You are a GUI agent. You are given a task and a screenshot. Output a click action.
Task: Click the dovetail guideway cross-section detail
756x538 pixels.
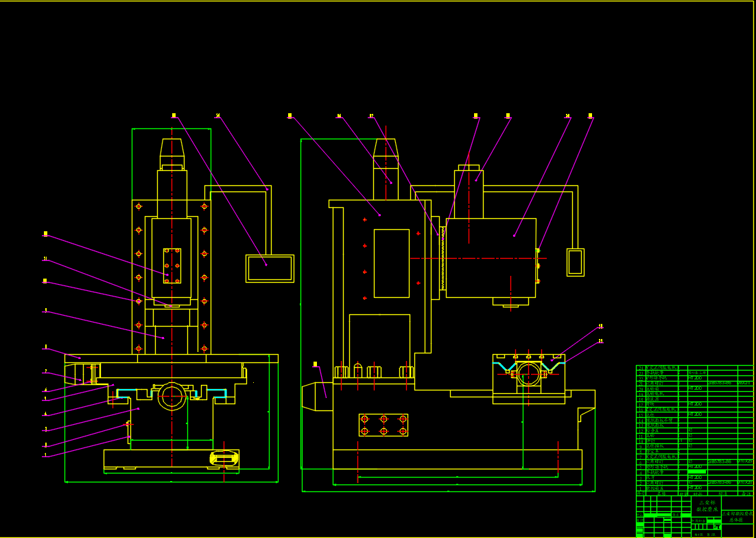point(529,379)
